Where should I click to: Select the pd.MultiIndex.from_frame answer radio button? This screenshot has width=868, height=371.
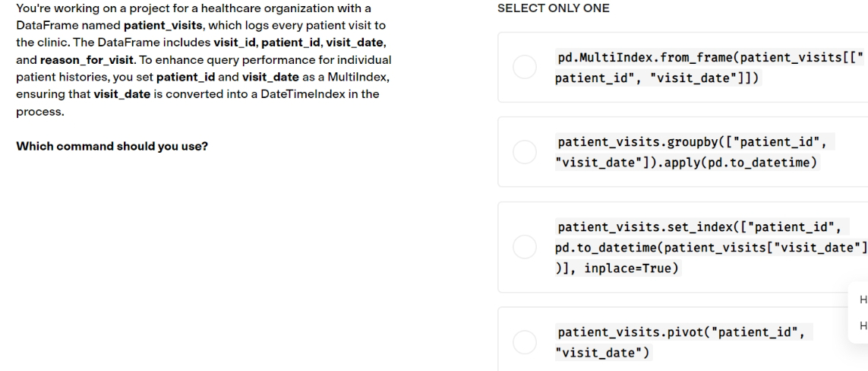tap(524, 67)
